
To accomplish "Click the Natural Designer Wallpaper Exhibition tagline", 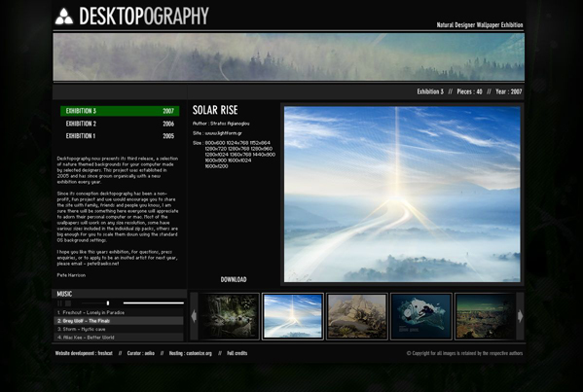I will (x=480, y=25).
